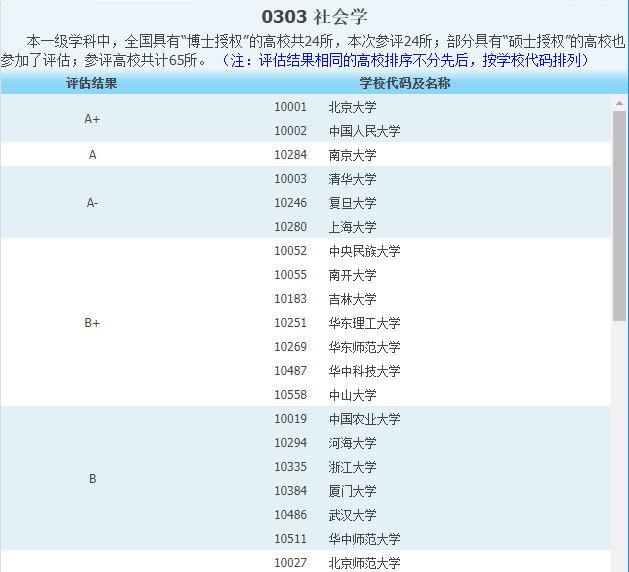629x572 pixels.
Task: Click 河海大学
Action: click(353, 443)
